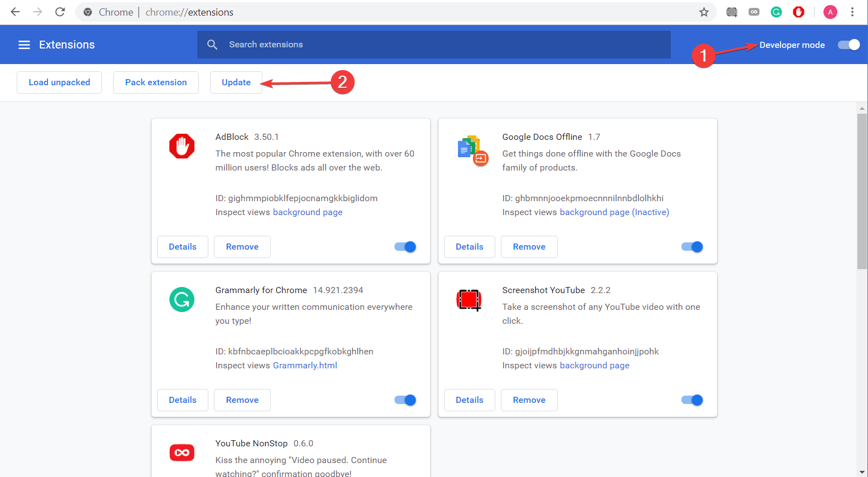Click the YouTube NonStop infinity logo
868x477 pixels.
pos(182,452)
